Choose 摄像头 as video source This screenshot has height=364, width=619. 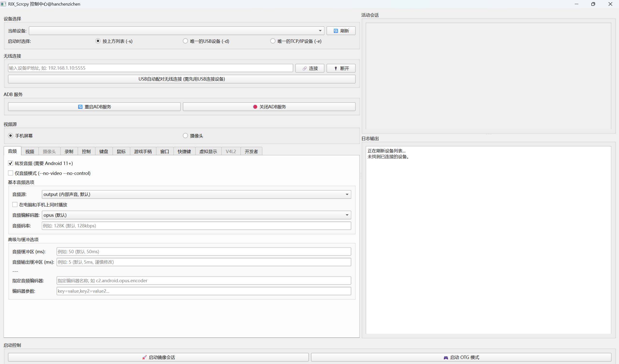pyautogui.click(x=186, y=136)
